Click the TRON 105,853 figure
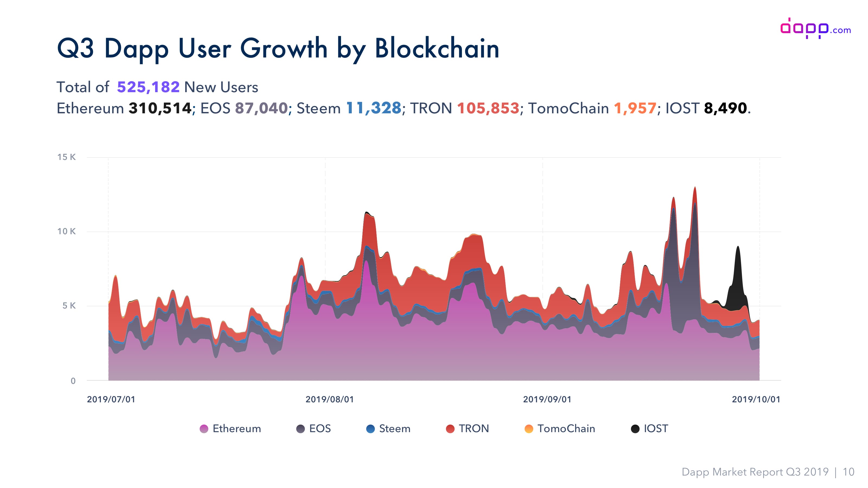This screenshot has width=868, height=488. point(488,108)
